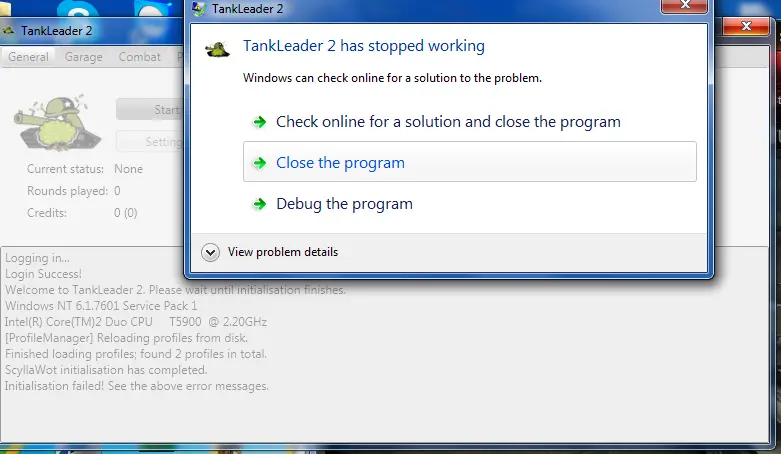Switch to the General tab

[28, 57]
